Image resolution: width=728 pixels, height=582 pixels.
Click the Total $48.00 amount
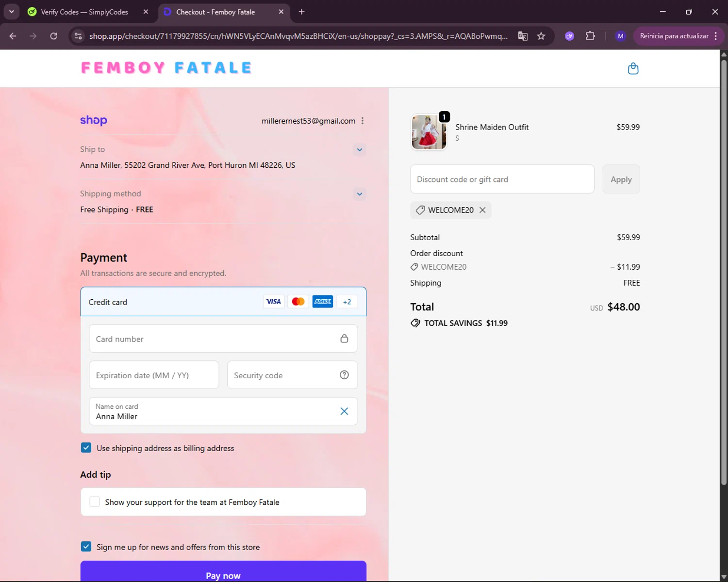click(x=623, y=307)
